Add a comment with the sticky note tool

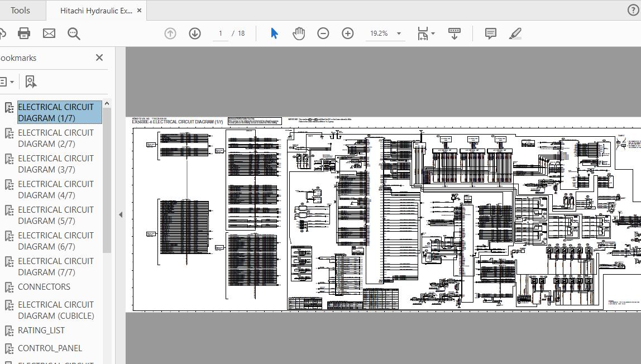point(491,33)
